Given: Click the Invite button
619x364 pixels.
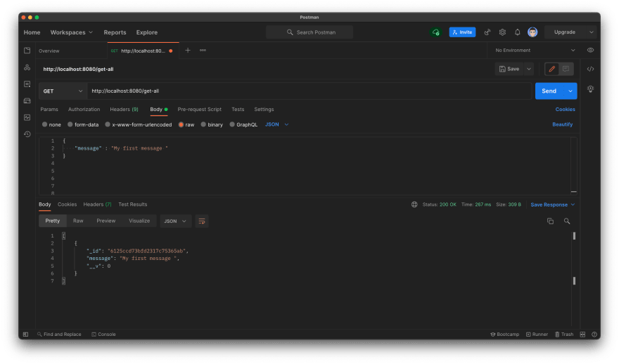Looking at the screenshot, I should click(462, 32).
